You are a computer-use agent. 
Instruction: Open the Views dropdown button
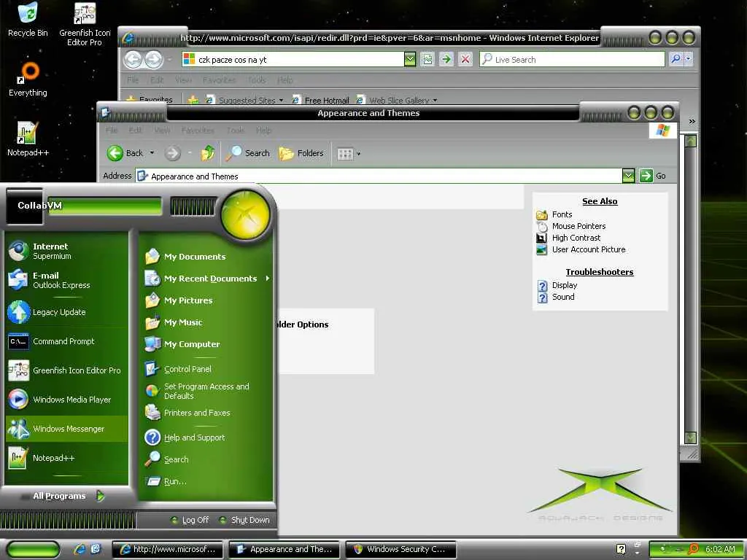tap(349, 154)
